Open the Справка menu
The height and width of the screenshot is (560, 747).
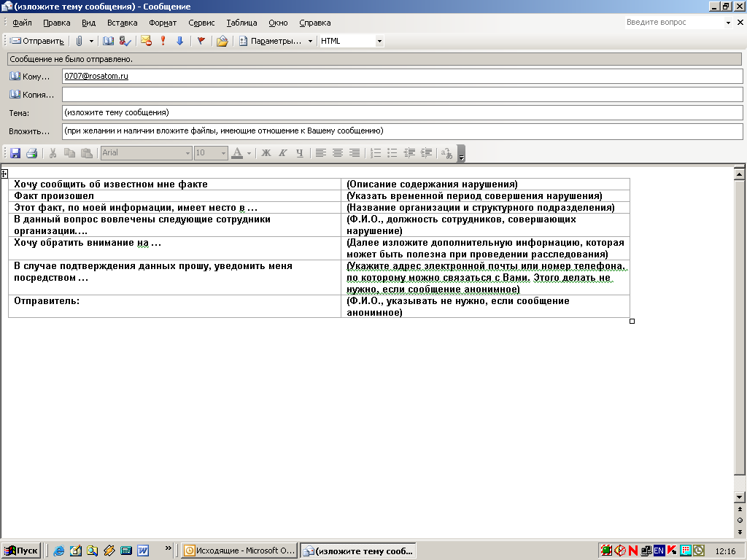[x=315, y=23]
